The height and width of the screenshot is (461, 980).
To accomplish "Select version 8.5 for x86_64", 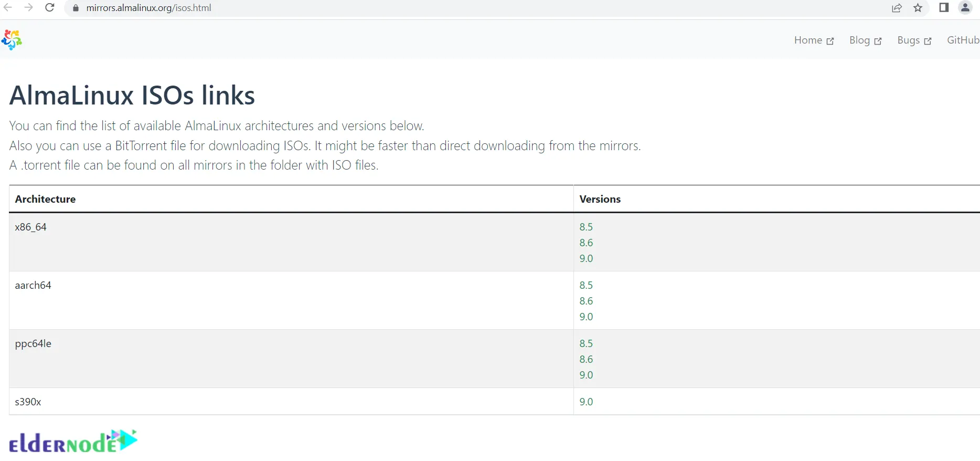I will (586, 227).
